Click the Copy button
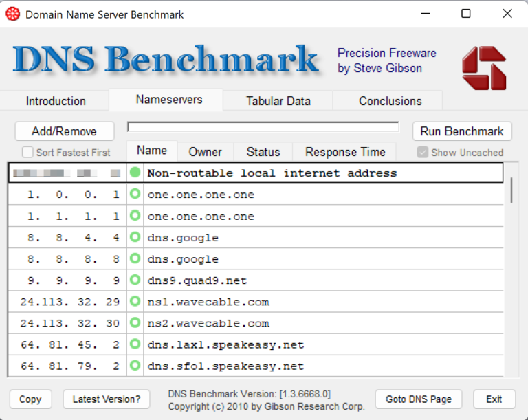This screenshot has width=528, height=420. (30, 399)
